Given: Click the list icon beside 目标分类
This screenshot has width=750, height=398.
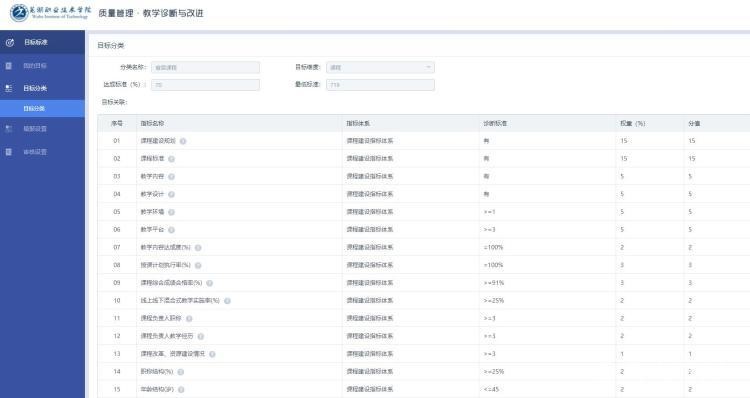Looking at the screenshot, I should click(9, 88).
